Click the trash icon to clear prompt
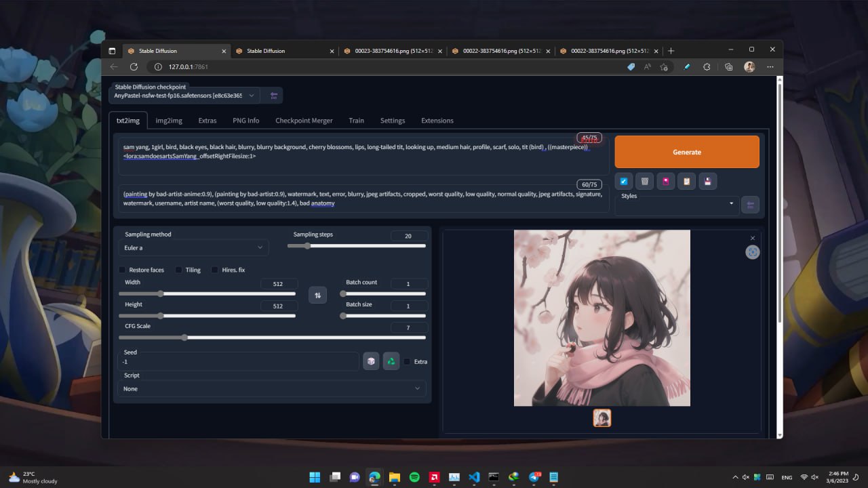 coord(645,181)
